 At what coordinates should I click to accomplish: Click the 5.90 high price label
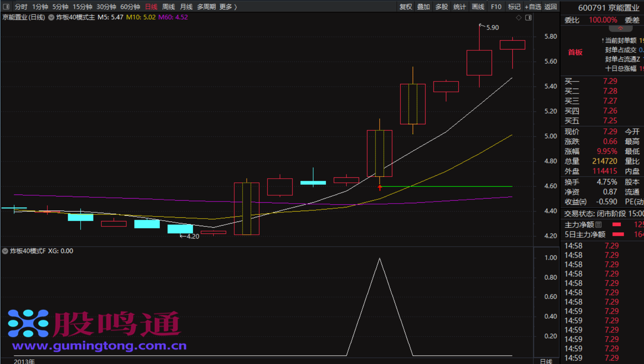(492, 27)
